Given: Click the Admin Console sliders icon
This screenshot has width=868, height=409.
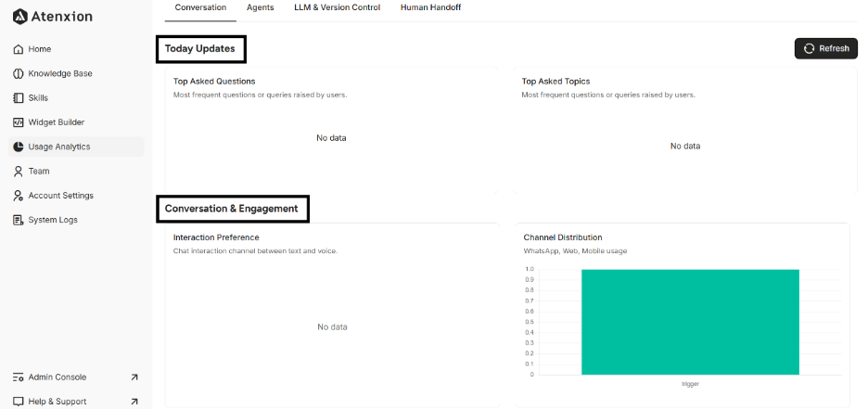Looking at the screenshot, I should 19,377.
